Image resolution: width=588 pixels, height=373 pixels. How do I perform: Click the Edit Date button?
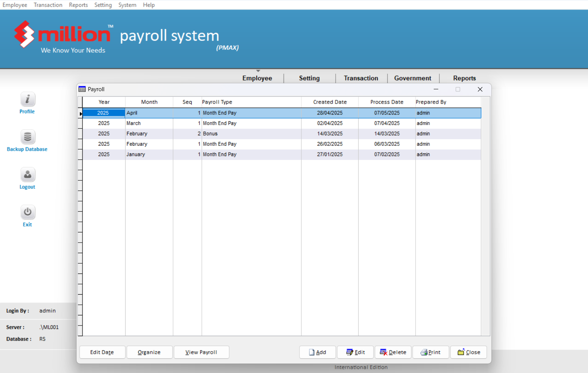pyautogui.click(x=102, y=352)
